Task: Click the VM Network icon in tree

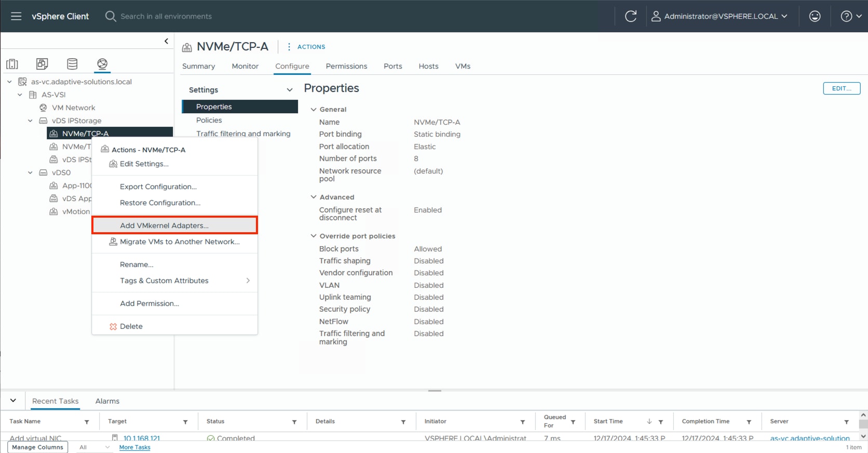Action: click(44, 108)
